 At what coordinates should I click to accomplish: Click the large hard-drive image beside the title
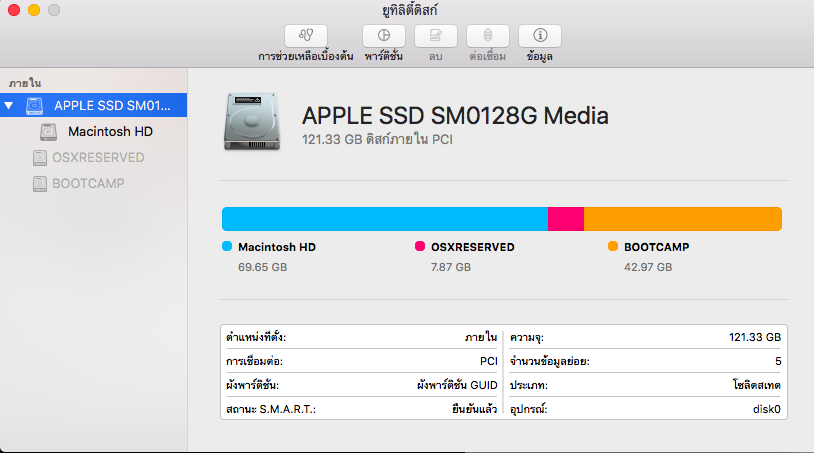point(252,121)
